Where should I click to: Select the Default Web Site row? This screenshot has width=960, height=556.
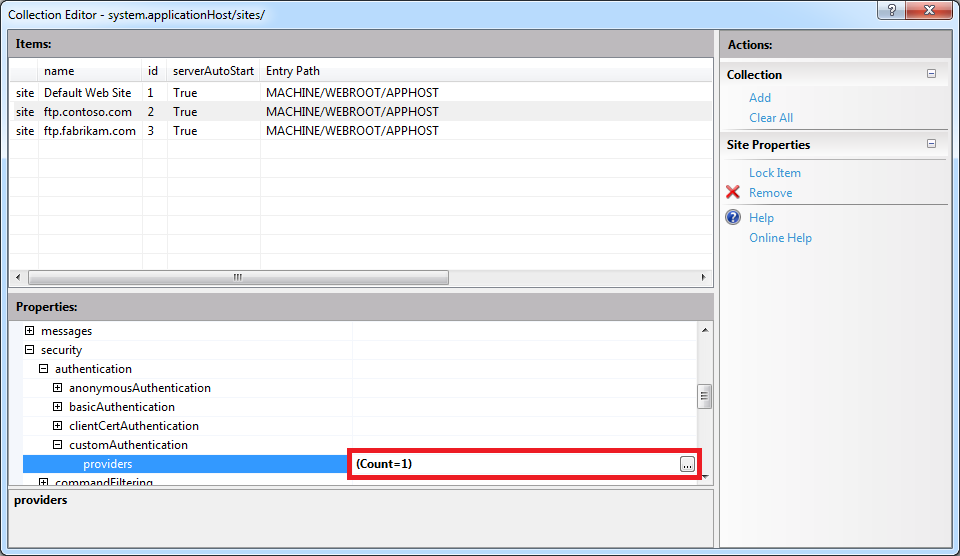(x=88, y=93)
